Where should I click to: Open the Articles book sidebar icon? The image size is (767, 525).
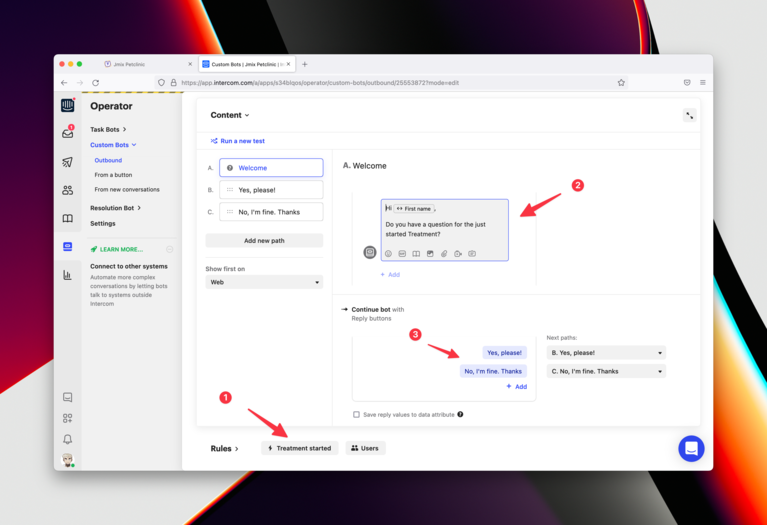[x=68, y=218]
